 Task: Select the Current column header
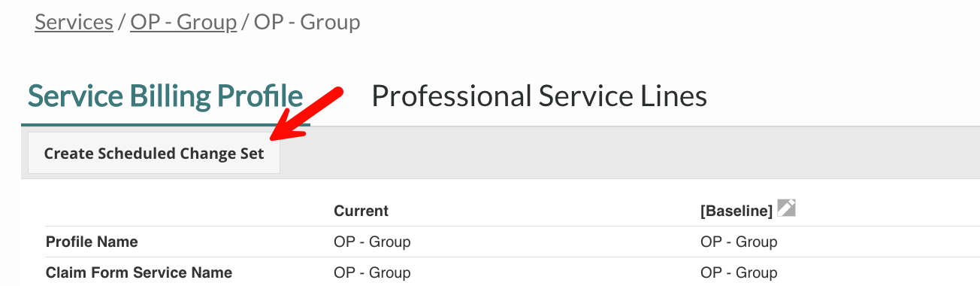(x=361, y=211)
